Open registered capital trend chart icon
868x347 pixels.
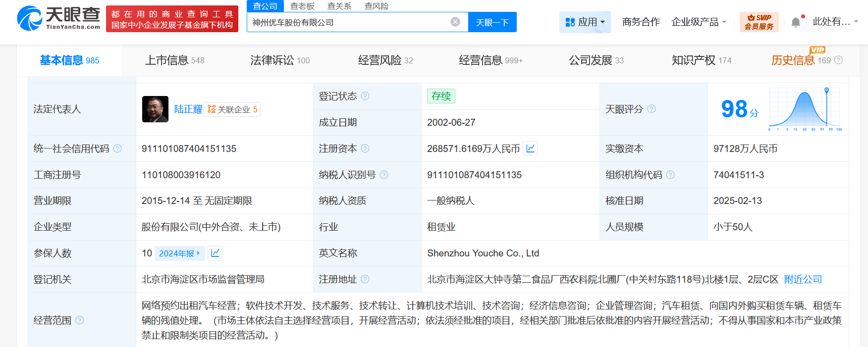530,149
